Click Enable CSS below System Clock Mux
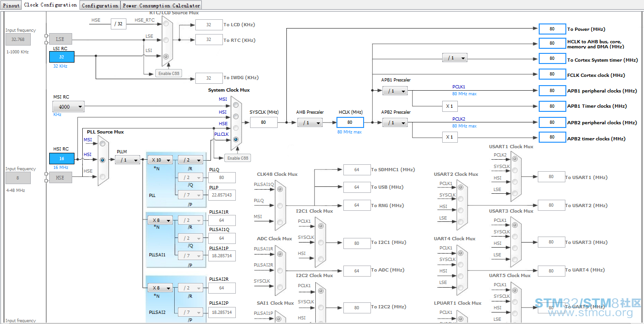 click(238, 158)
